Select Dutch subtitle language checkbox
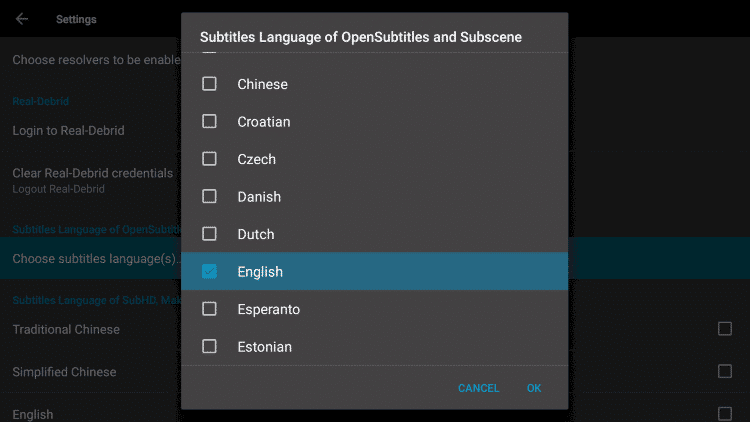 coord(209,234)
